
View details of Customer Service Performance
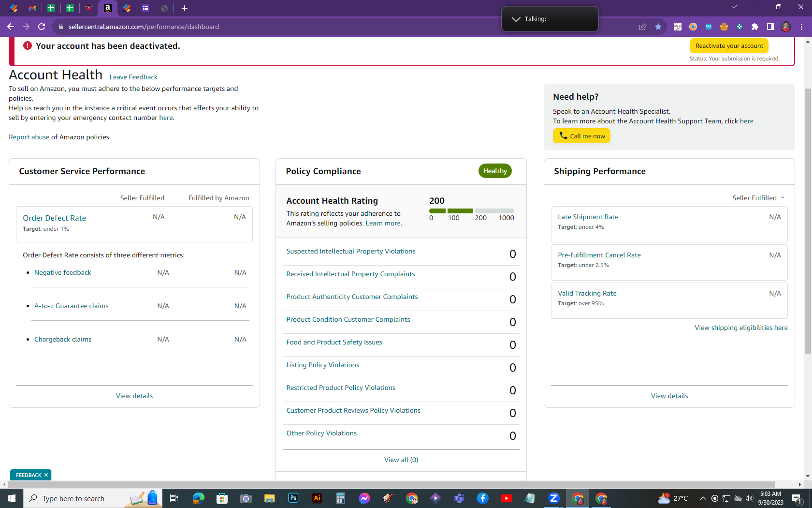pyautogui.click(x=134, y=396)
